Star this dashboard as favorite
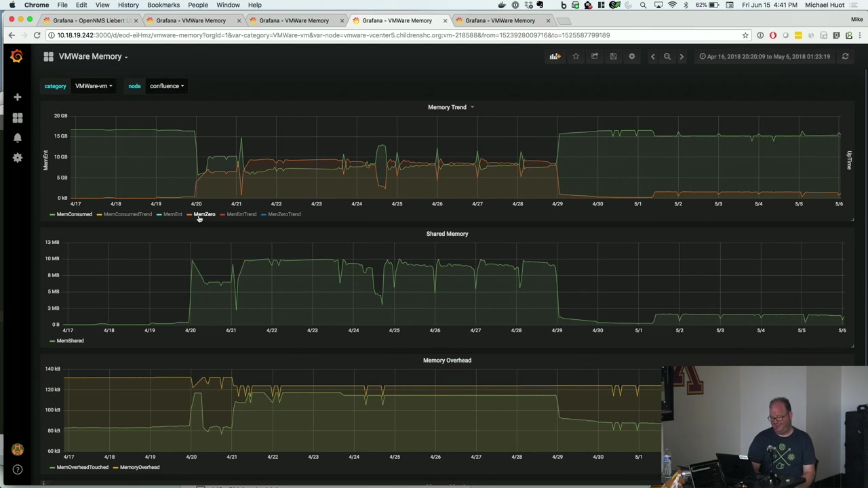The image size is (868, 488). pyautogui.click(x=576, y=56)
